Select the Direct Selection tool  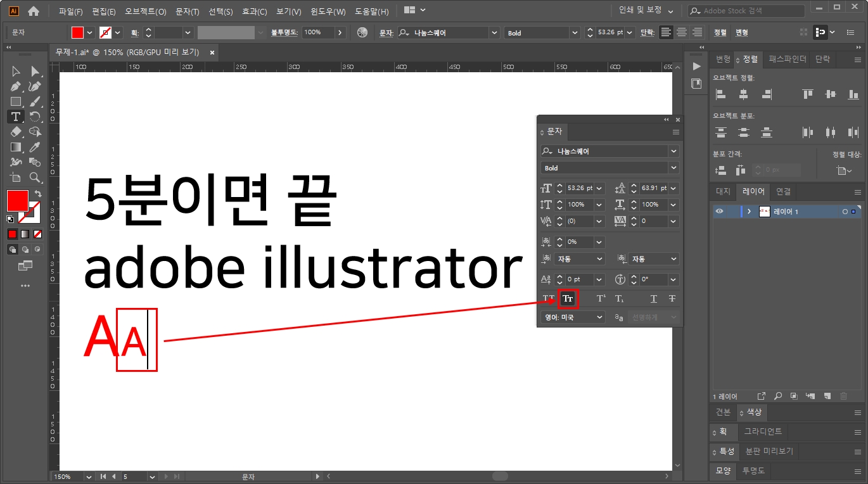click(35, 71)
